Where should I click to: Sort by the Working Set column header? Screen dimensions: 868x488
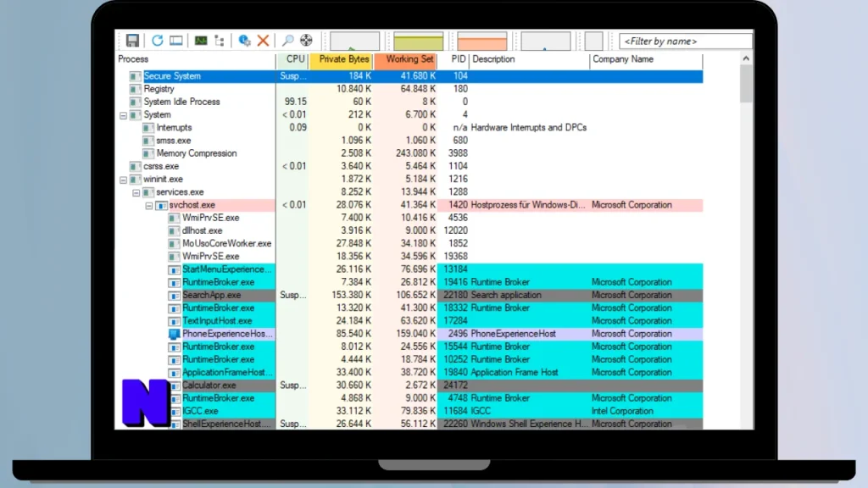(405, 59)
